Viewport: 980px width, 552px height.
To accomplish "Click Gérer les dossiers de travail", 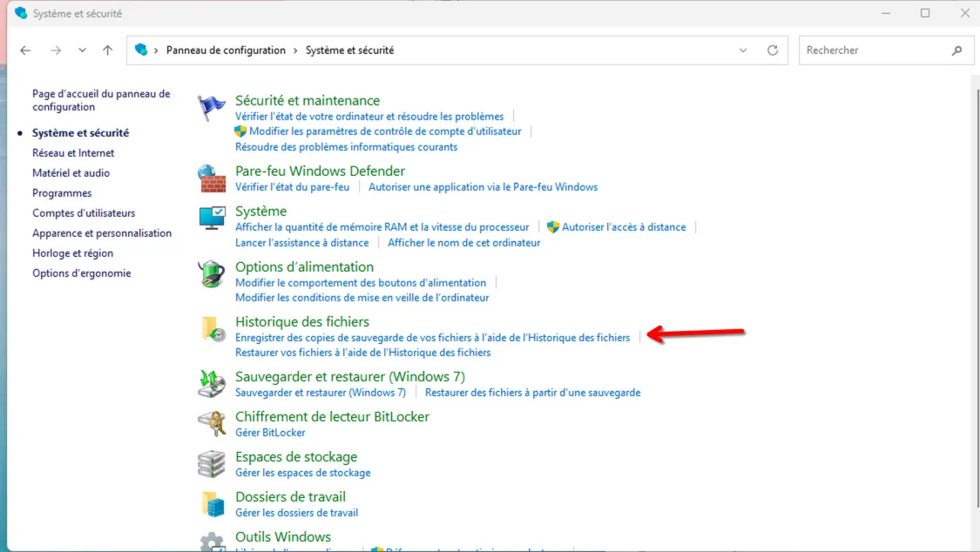I will click(296, 513).
